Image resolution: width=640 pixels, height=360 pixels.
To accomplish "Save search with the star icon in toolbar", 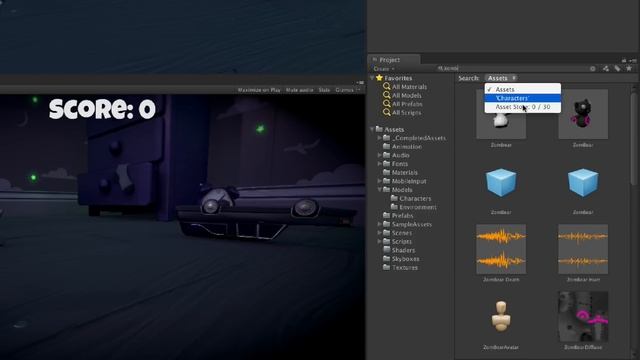I will (x=629, y=69).
